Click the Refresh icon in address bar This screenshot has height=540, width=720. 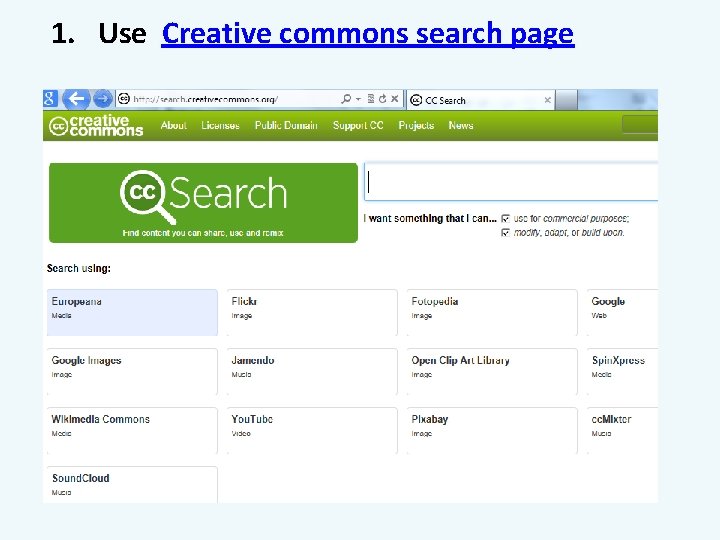coord(382,99)
